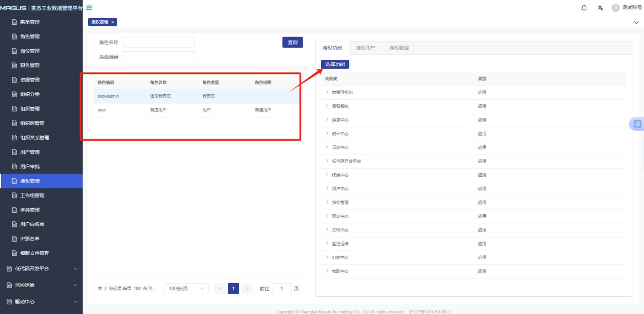Switch to the 授权用户 tab

366,48
